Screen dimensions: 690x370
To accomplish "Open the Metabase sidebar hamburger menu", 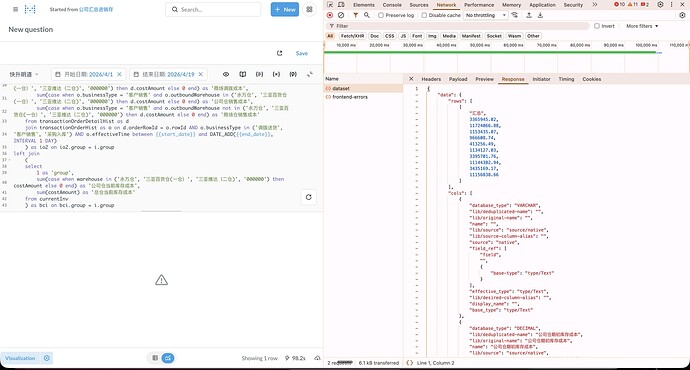I will click(x=15, y=9).
